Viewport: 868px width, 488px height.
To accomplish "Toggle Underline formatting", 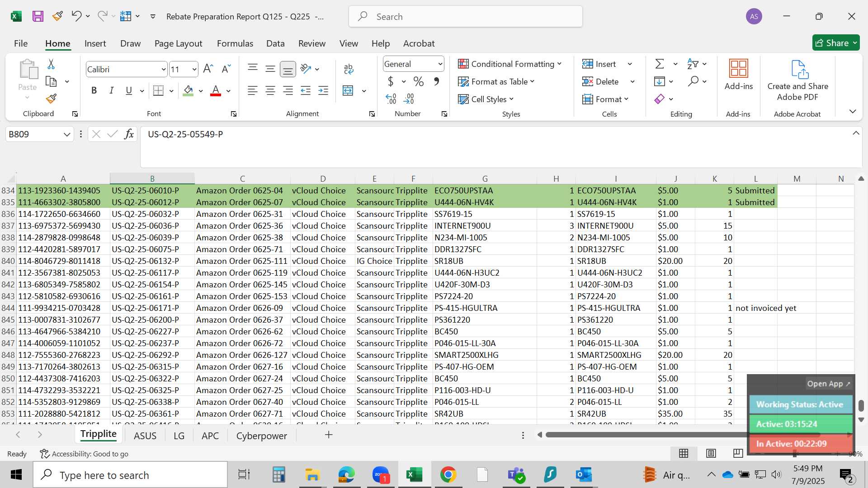I will (129, 90).
